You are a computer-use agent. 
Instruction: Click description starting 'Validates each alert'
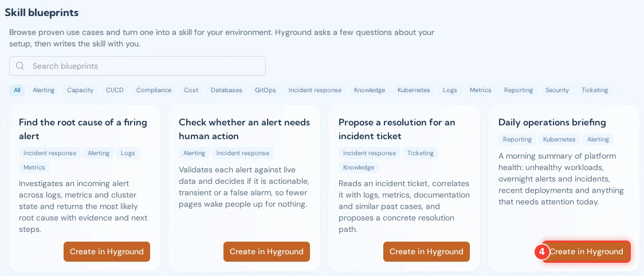[244, 187]
